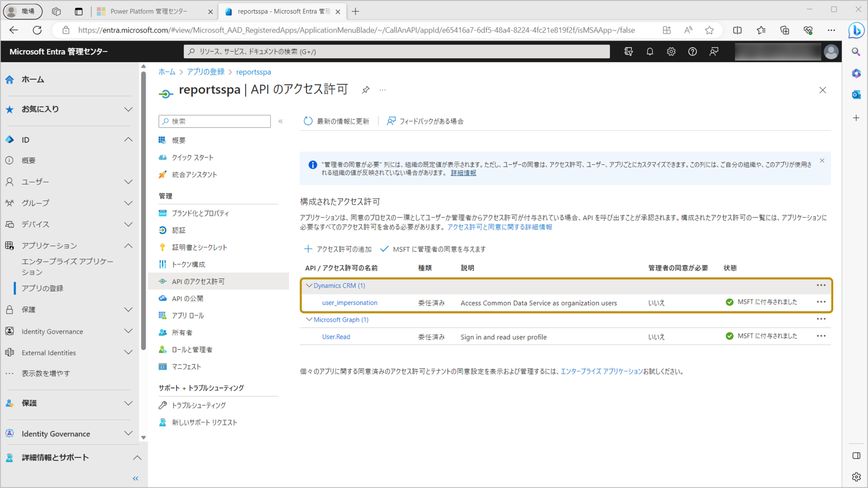This screenshot has width=868, height=488.
Task: Click the user account avatar
Action: coord(831,52)
